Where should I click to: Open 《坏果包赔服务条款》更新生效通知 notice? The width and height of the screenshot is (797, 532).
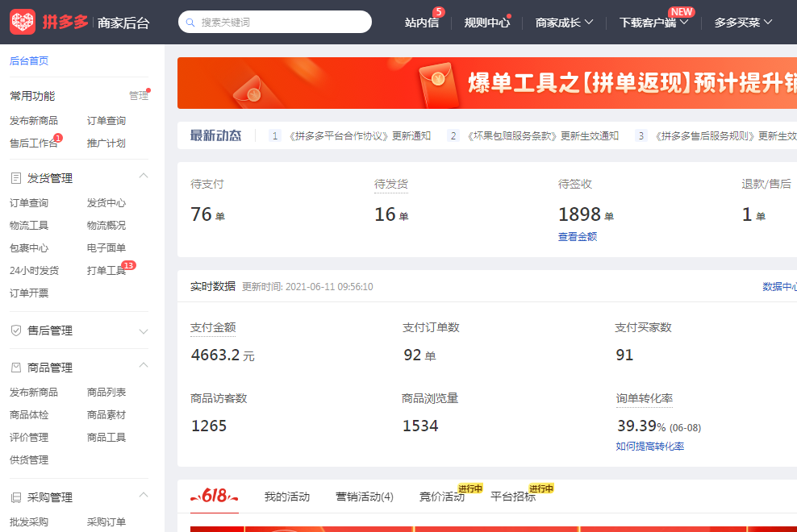coord(542,135)
